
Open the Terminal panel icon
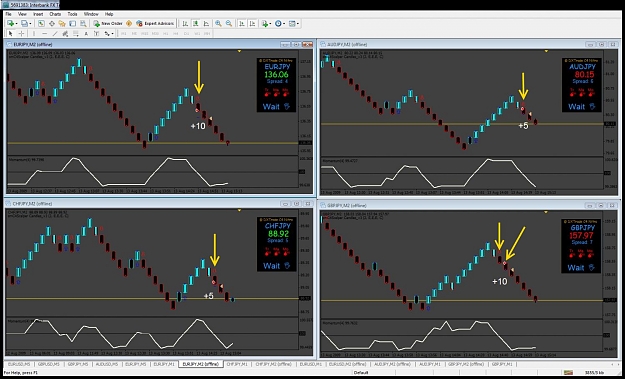(x=73, y=24)
